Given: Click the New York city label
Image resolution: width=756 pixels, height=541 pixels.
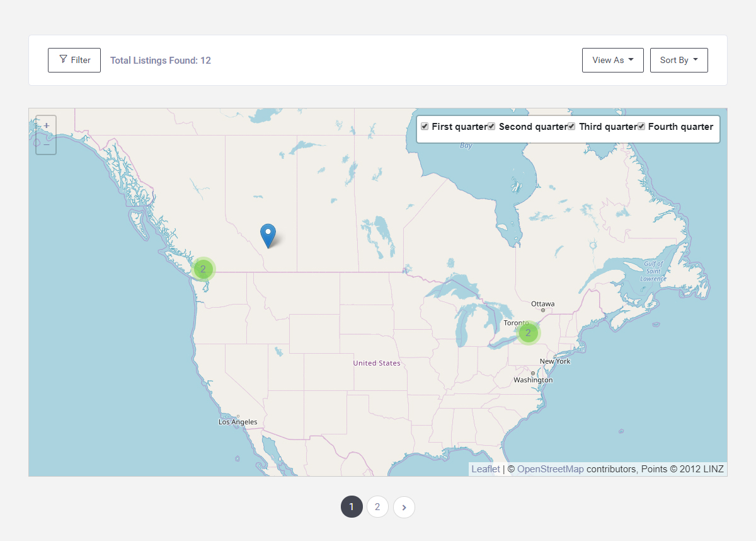Looking at the screenshot, I should (554, 361).
